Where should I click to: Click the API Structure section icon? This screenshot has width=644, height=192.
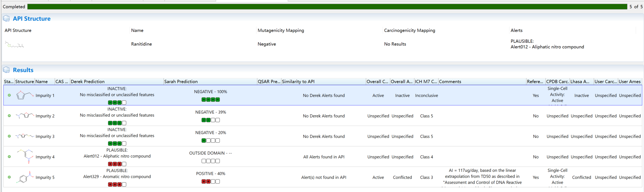tap(6, 19)
